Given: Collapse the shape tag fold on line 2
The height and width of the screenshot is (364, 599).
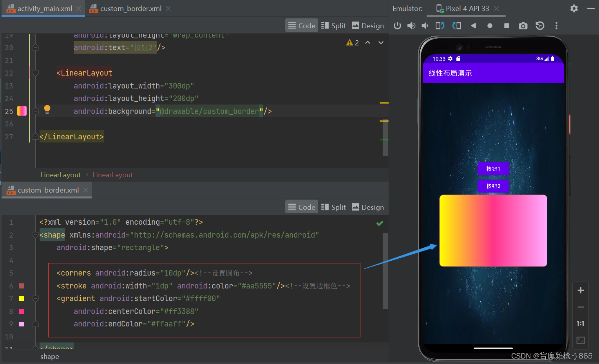Looking at the screenshot, I should click(x=36, y=235).
